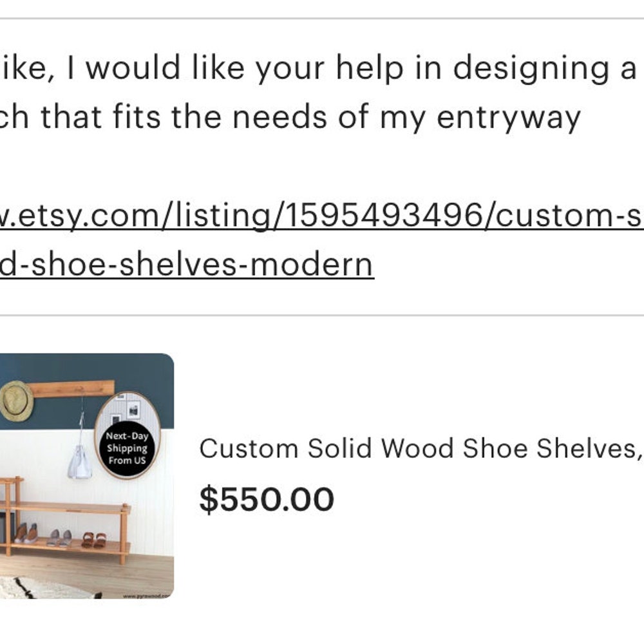Click the "d-shoe-shelves-modern" link text
The width and height of the screenshot is (644, 644).
coord(187,263)
